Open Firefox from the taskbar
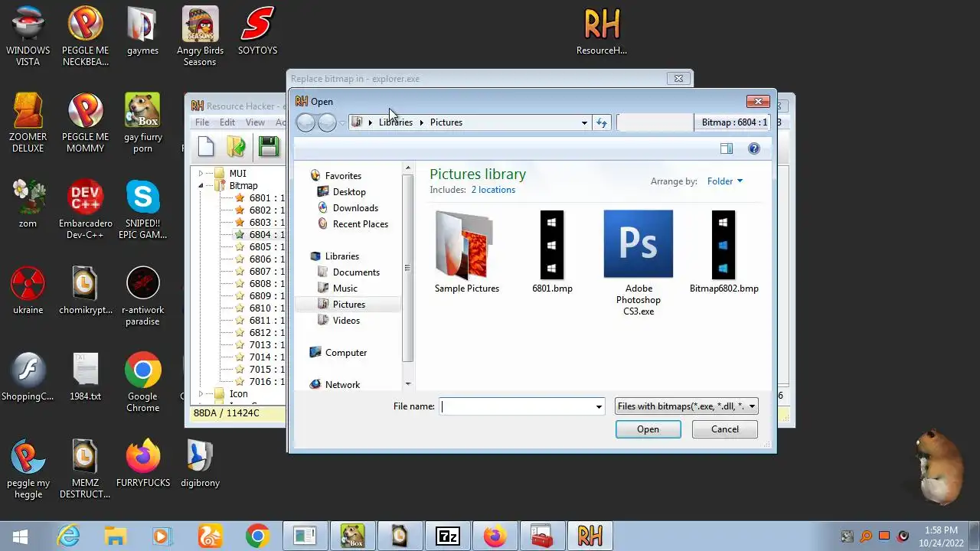The height and width of the screenshot is (551, 980). (495, 536)
